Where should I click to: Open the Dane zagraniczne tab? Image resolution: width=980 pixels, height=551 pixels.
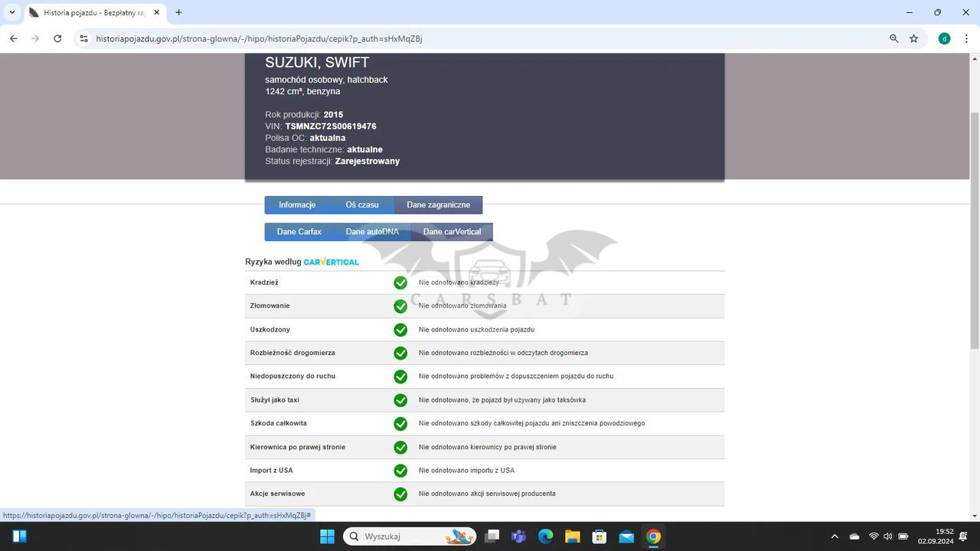(x=438, y=205)
